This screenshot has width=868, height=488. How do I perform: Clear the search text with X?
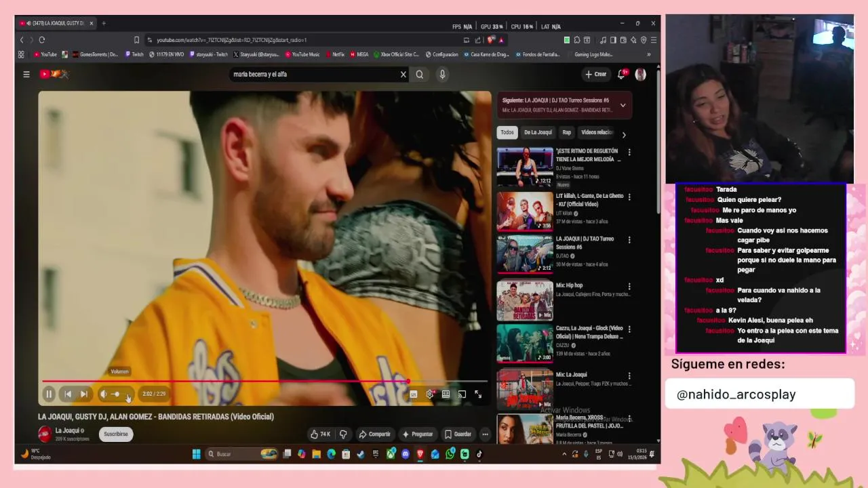[403, 75]
